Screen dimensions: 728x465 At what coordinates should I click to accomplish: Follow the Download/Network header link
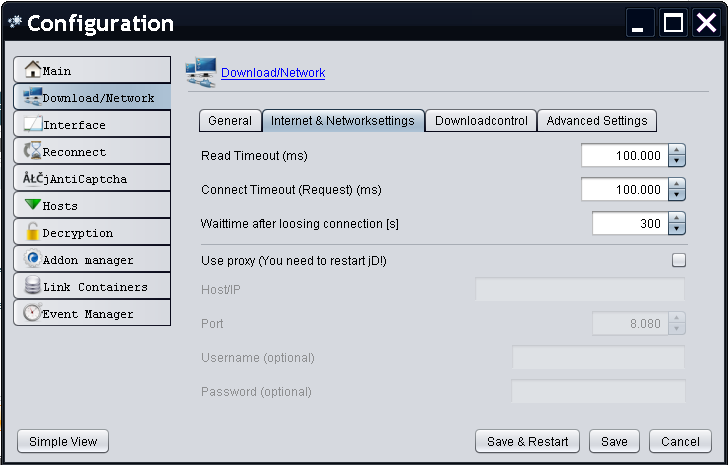(x=273, y=73)
